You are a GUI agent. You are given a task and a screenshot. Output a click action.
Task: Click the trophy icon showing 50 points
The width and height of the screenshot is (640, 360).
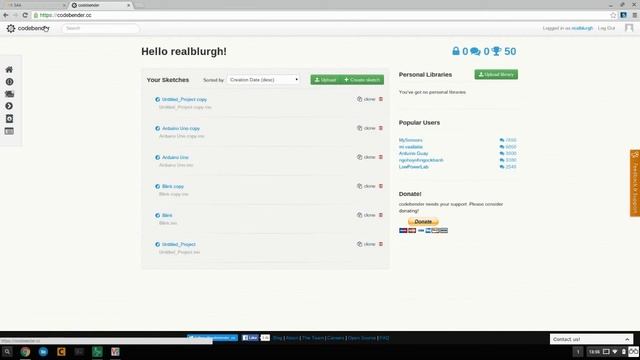click(496, 51)
